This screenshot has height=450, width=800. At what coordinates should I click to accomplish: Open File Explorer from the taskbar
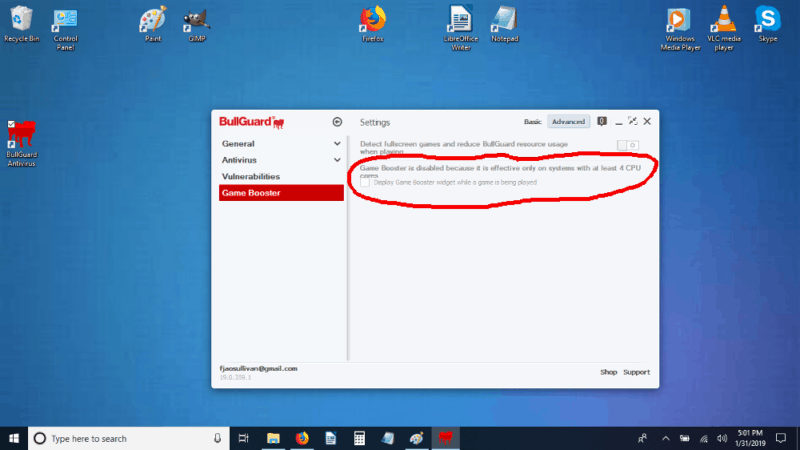coord(273,438)
